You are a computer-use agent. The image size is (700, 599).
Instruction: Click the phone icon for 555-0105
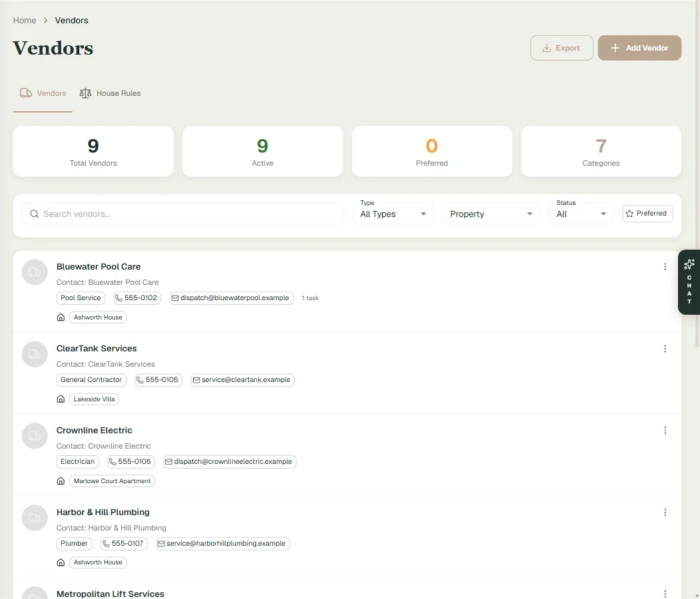pyautogui.click(x=140, y=379)
